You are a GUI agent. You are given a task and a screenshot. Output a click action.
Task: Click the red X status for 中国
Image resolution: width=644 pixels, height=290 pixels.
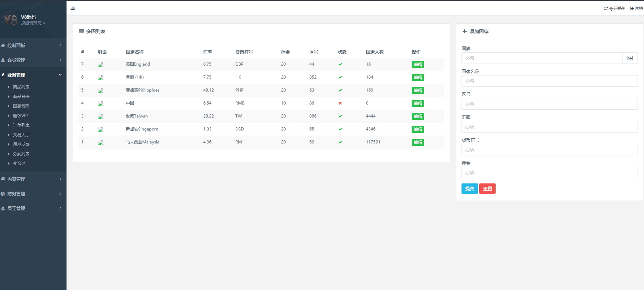340,103
